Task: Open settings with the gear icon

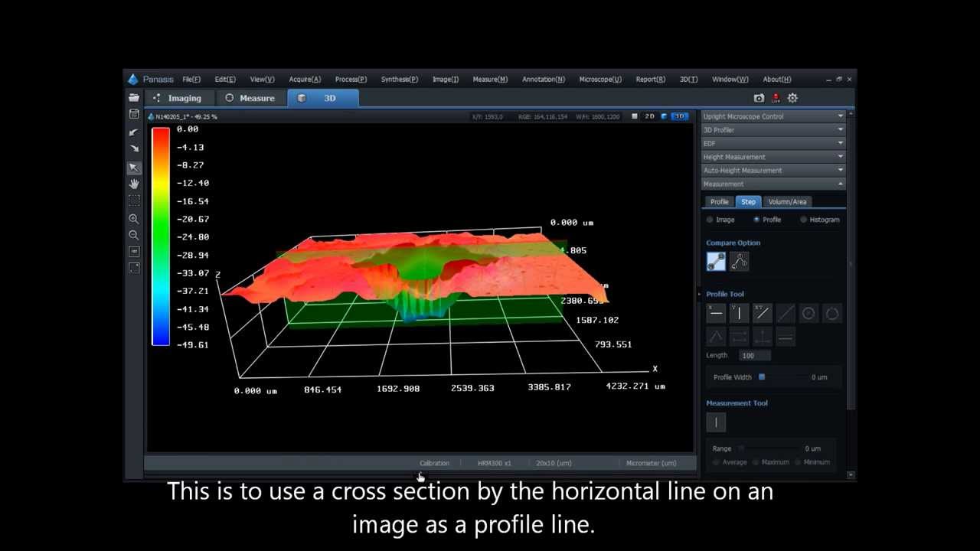Action: pos(792,98)
